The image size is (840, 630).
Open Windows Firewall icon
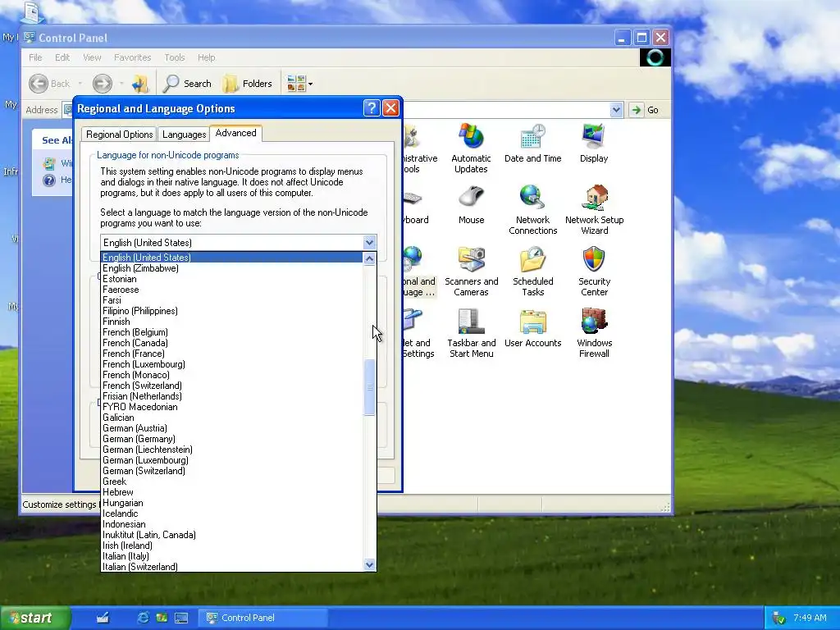(x=594, y=333)
